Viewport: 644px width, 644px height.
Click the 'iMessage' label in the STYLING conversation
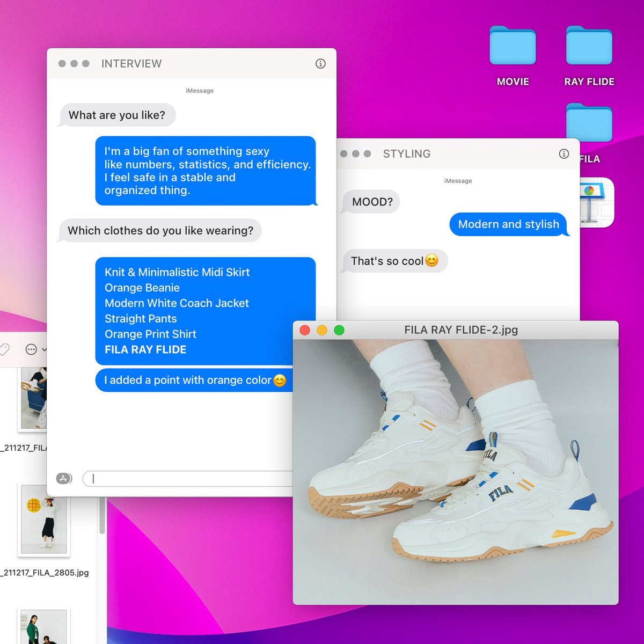[458, 181]
